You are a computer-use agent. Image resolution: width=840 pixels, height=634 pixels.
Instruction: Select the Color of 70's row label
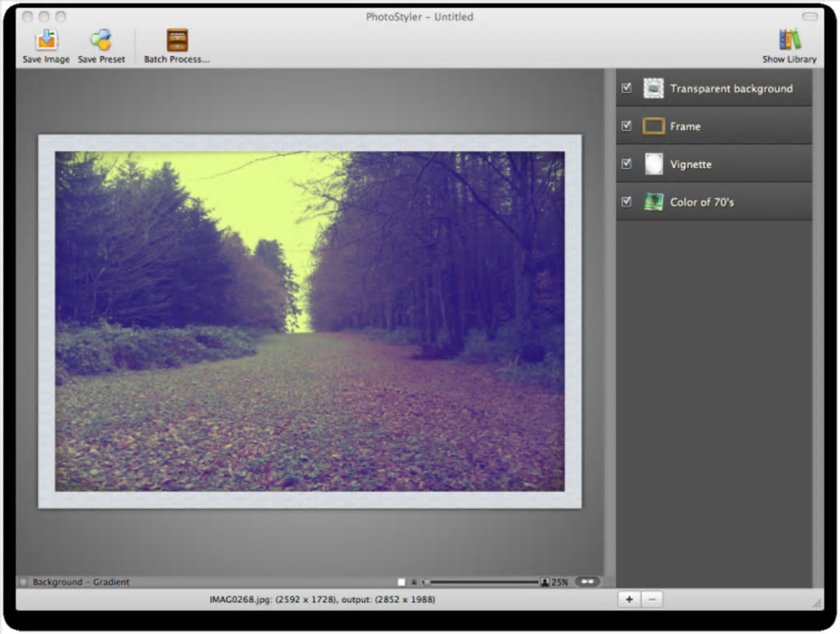pos(702,203)
